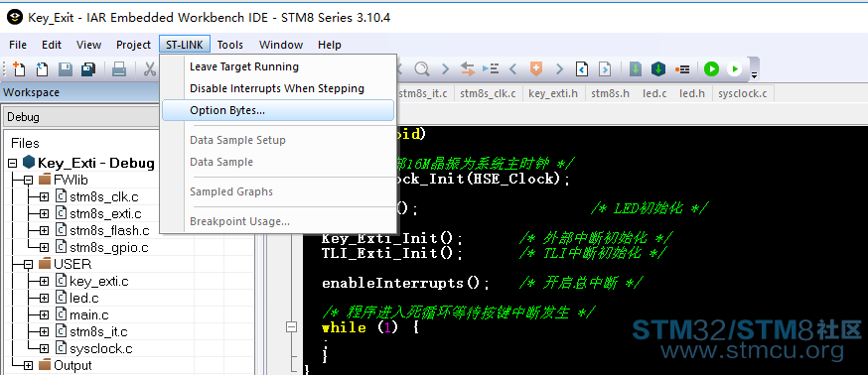Click the Navigate Forward page icon
This screenshot has width=868, height=375.
click(x=605, y=69)
